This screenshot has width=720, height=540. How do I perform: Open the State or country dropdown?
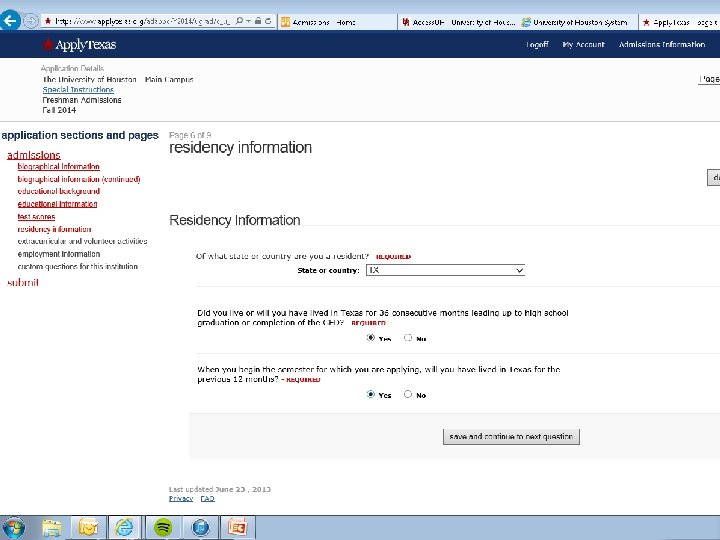(445, 270)
